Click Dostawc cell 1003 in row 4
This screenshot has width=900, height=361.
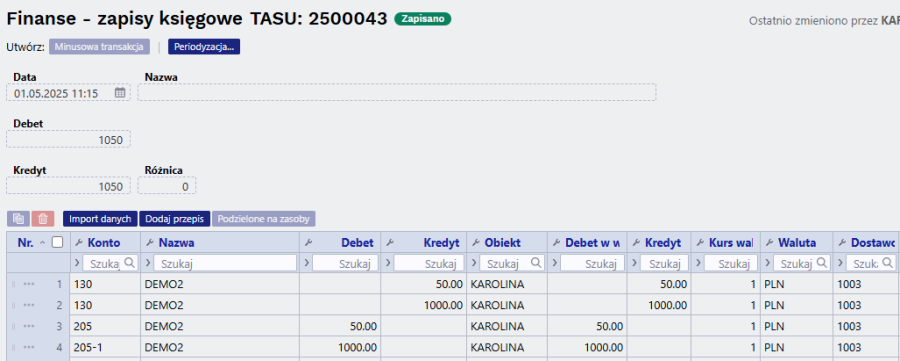[x=866, y=348]
